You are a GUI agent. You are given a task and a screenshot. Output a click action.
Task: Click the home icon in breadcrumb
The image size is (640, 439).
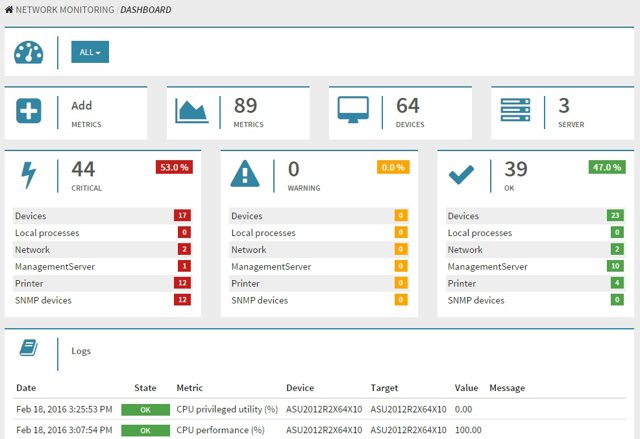[x=9, y=10]
